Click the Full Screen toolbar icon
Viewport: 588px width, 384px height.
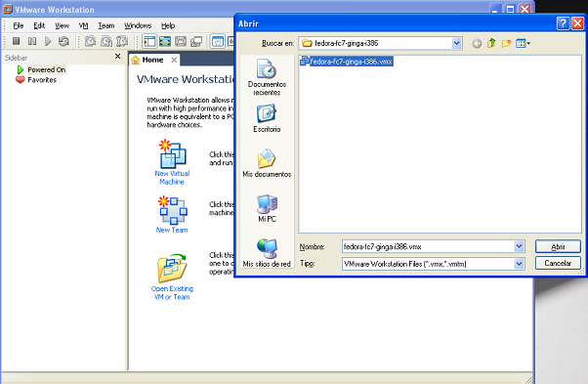[x=165, y=41]
